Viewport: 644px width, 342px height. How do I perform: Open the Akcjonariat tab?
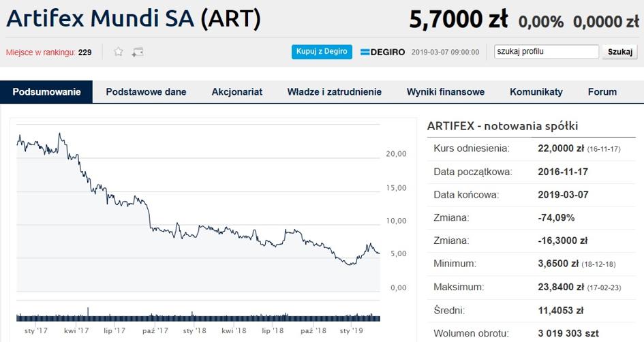pyautogui.click(x=237, y=91)
